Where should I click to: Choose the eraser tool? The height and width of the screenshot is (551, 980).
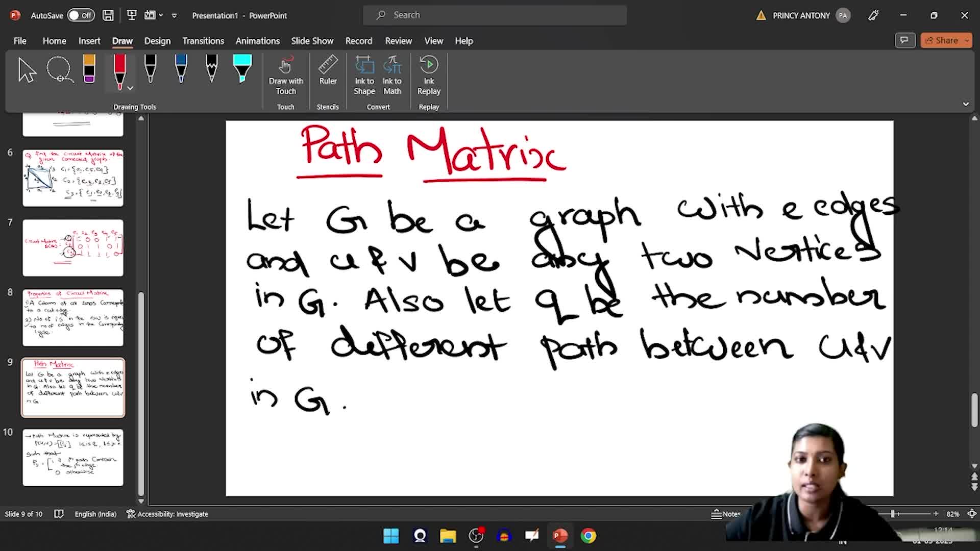pyautogui.click(x=89, y=69)
